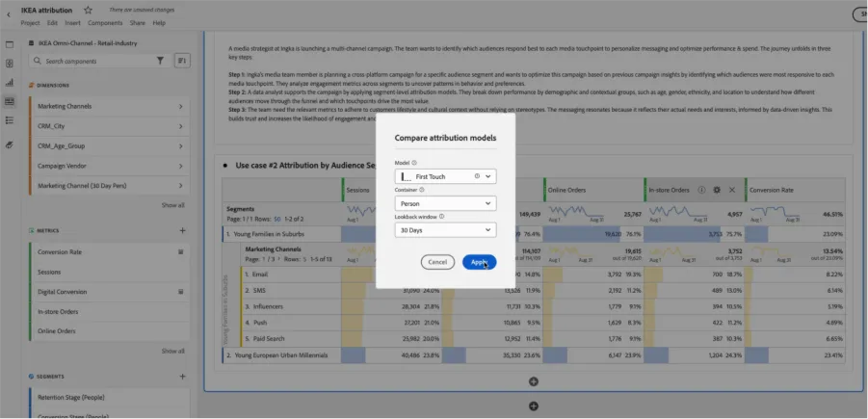
Task: Click the info icon inside the First Touch field
Action: 477,176
